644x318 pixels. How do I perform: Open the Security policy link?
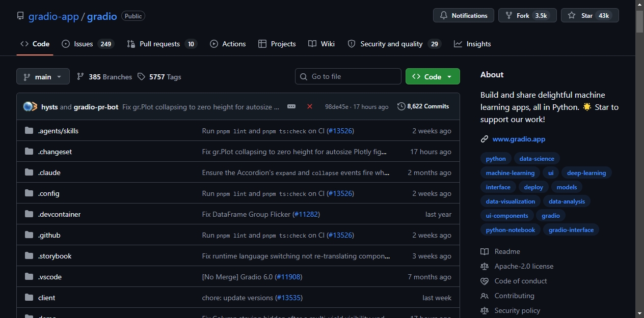pyautogui.click(x=510, y=310)
